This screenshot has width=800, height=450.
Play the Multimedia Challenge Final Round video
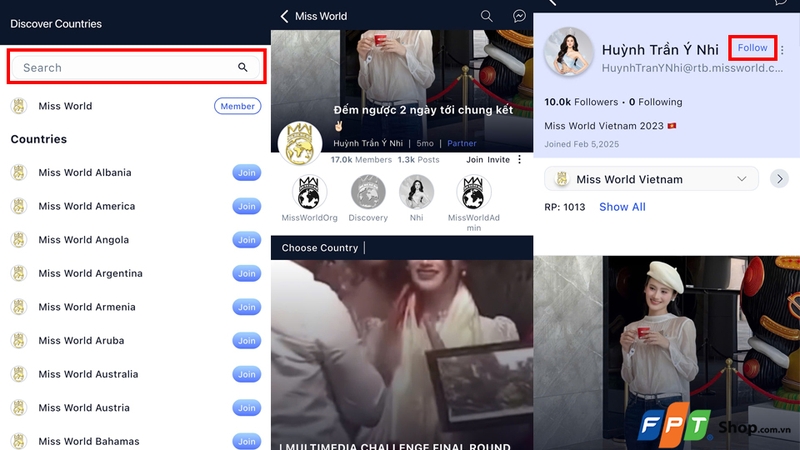coord(402,355)
